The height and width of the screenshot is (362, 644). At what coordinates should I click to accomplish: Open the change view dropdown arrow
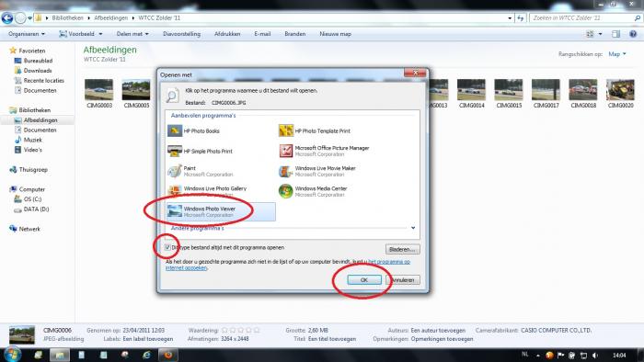[600, 34]
